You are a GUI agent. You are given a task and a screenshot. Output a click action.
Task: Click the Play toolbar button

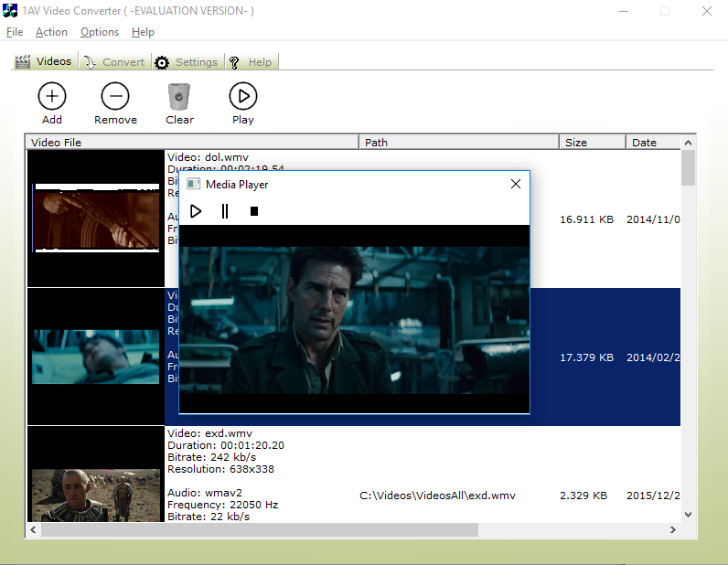click(x=243, y=103)
